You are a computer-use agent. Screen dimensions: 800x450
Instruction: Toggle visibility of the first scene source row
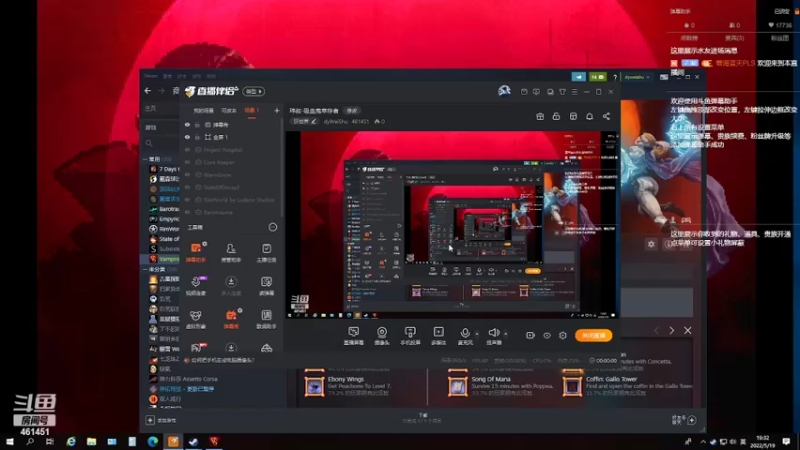point(187,124)
